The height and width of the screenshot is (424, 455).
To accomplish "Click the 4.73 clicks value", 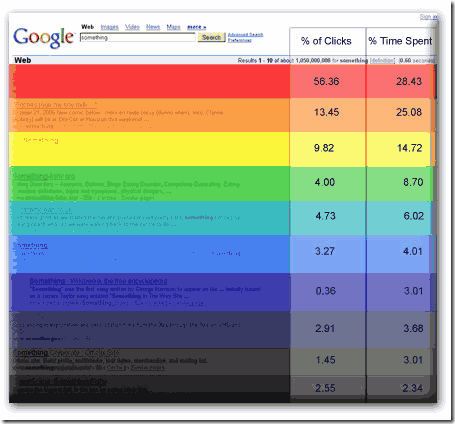I will (x=326, y=216).
